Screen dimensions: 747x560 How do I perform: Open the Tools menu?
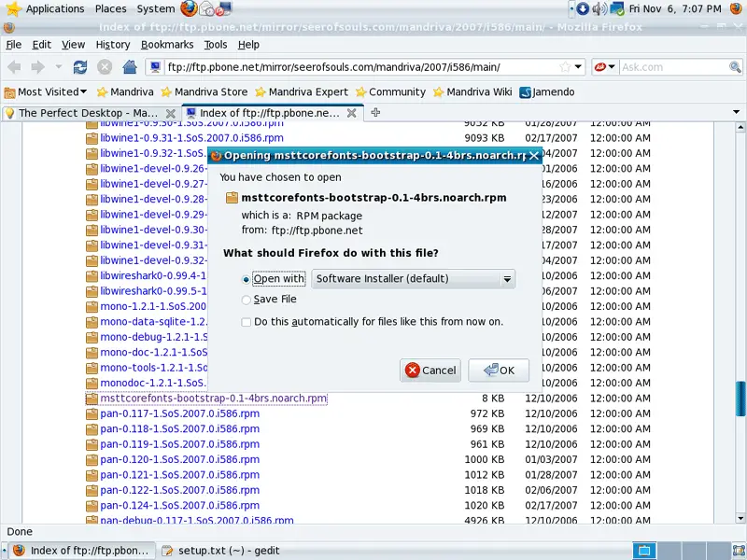(x=216, y=45)
